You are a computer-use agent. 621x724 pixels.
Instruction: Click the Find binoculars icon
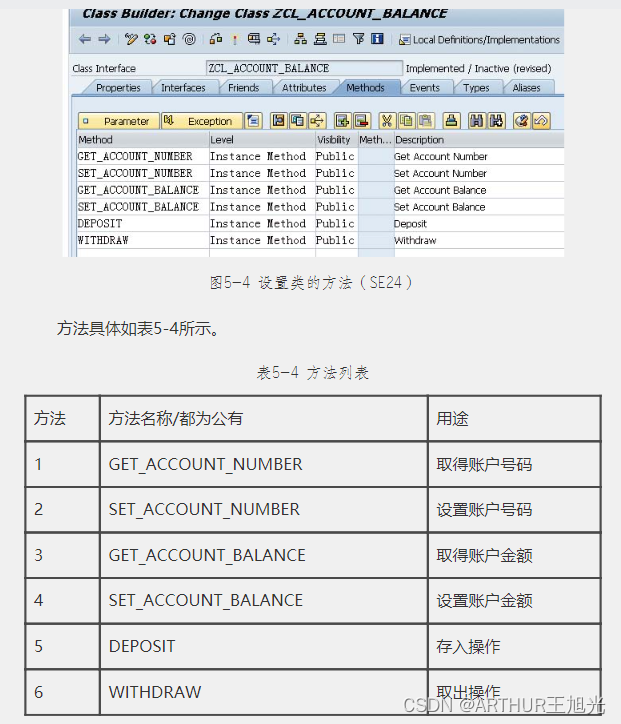coord(476,121)
